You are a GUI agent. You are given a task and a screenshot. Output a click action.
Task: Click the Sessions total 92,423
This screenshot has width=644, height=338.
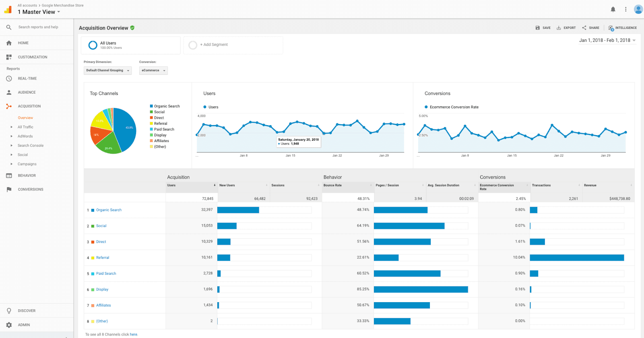(x=312, y=199)
